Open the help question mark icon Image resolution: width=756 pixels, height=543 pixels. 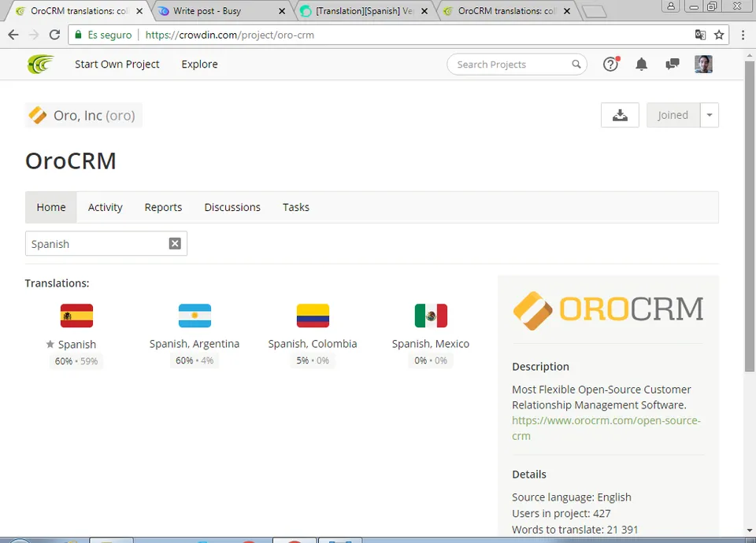point(611,64)
